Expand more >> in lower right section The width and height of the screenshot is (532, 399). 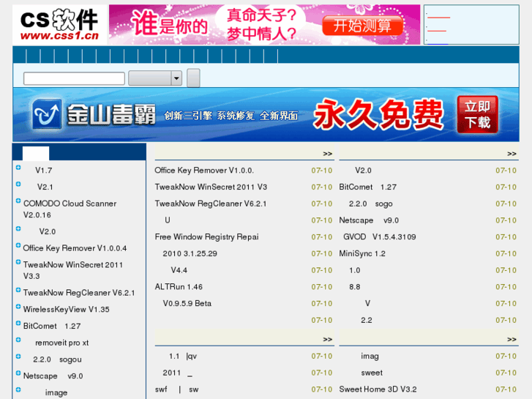pos(512,340)
